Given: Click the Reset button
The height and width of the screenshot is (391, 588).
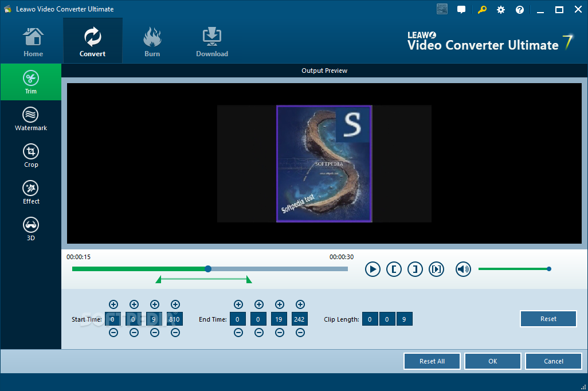Looking at the screenshot, I should point(548,319).
